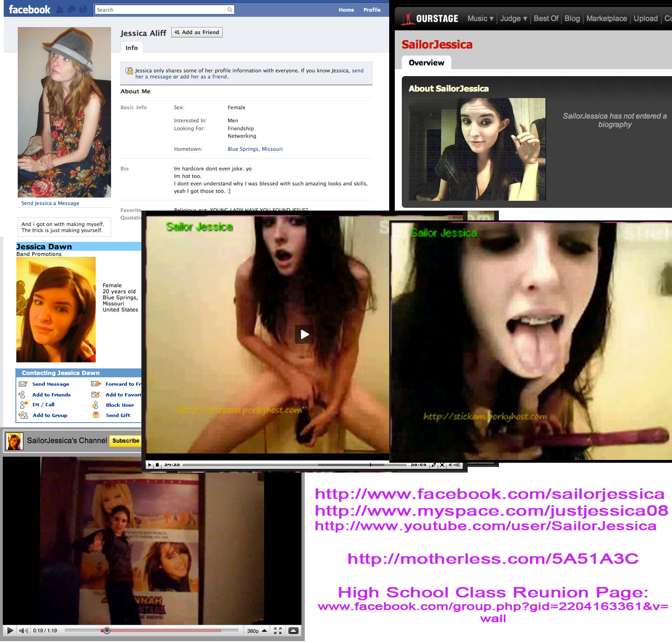Select the Overview tab

pyautogui.click(x=427, y=63)
